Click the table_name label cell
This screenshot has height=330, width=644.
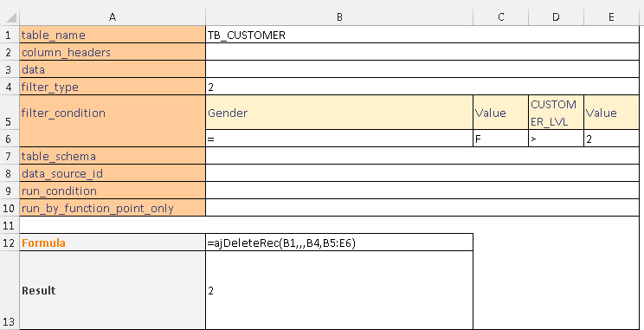click(x=113, y=35)
